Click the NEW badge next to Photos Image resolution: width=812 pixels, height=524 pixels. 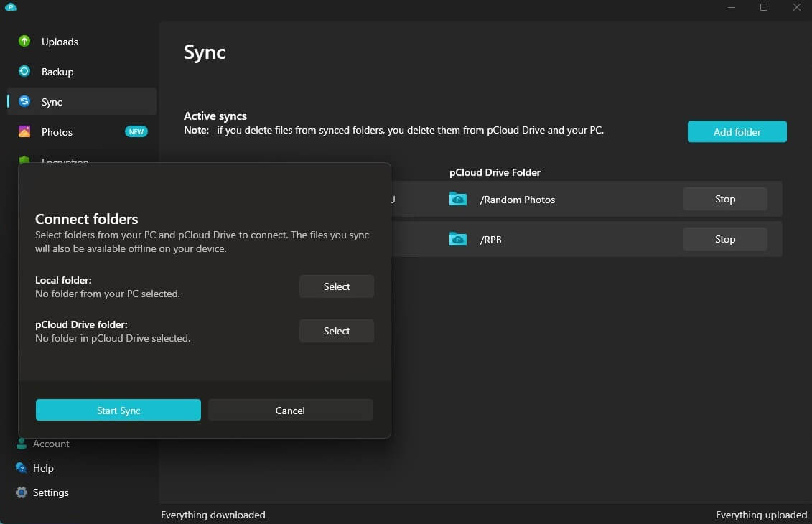pos(136,131)
